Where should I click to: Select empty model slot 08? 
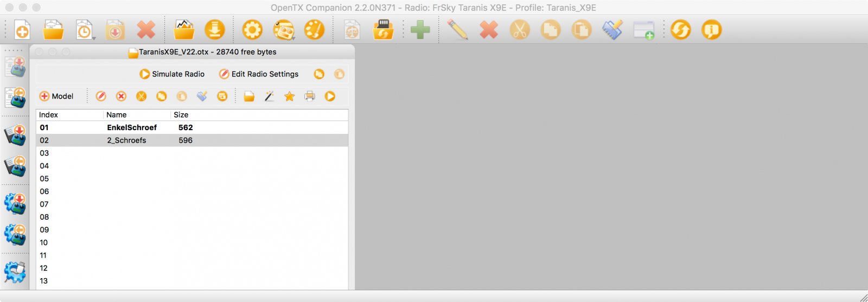pos(192,217)
